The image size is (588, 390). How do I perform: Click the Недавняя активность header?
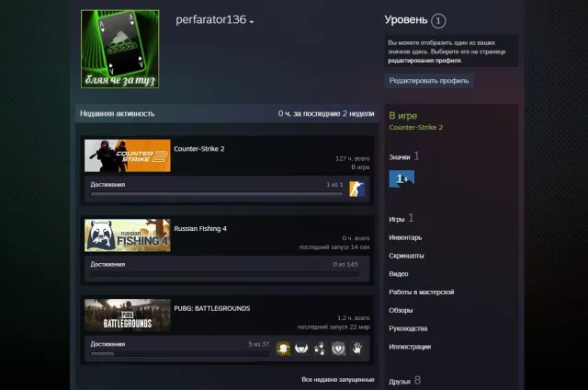tap(117, 113)
